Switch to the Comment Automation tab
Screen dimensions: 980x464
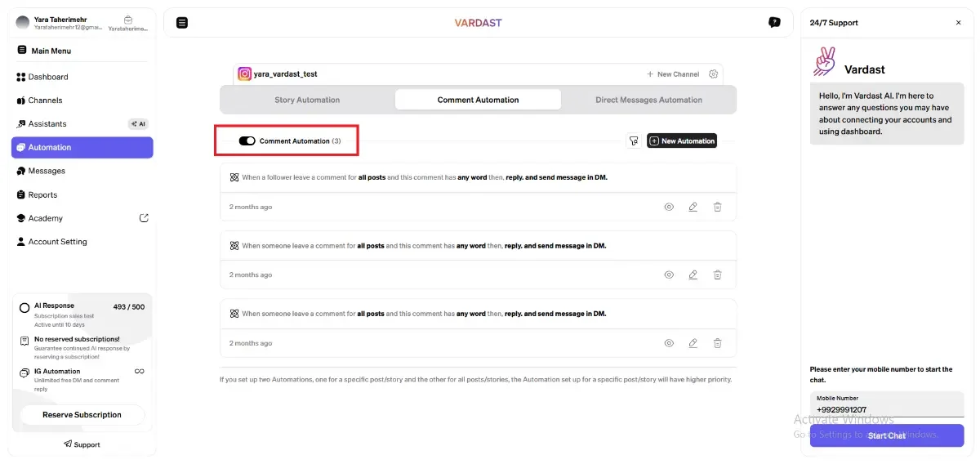(478, 100)
